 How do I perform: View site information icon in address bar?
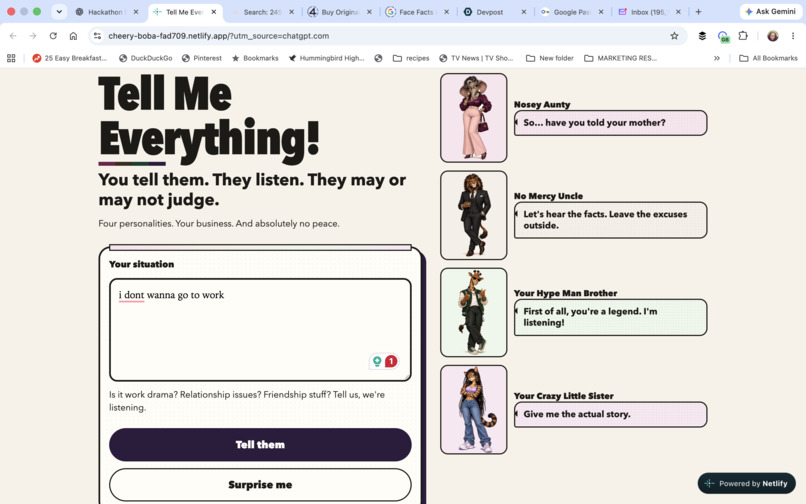(x=97, y=36)
